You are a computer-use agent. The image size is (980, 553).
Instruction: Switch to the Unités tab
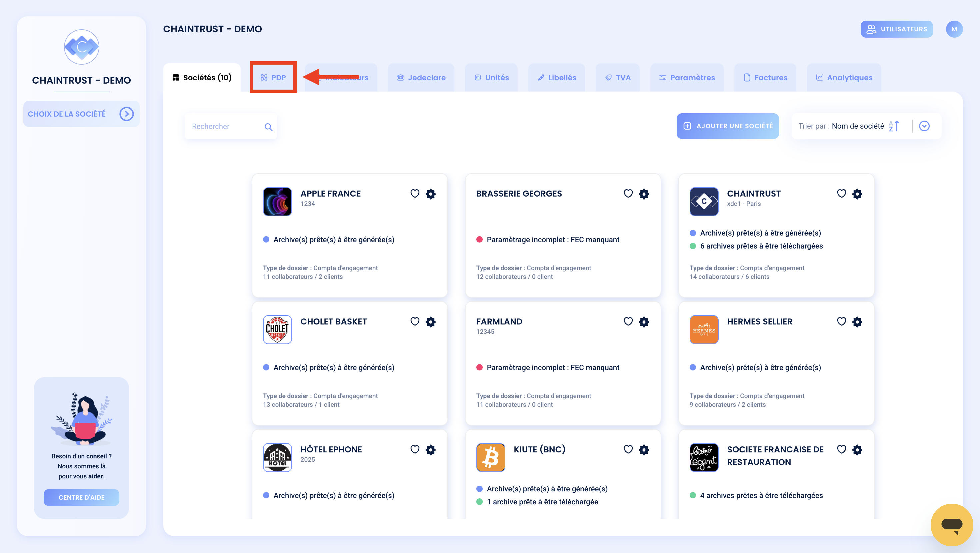[x=492, y=78]
